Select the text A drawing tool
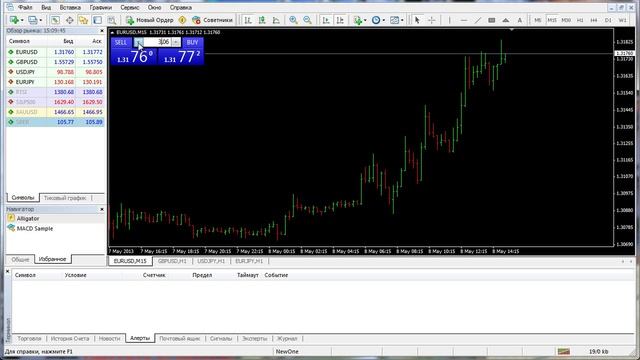Viewport: 640px width, 360px height. 520,20
